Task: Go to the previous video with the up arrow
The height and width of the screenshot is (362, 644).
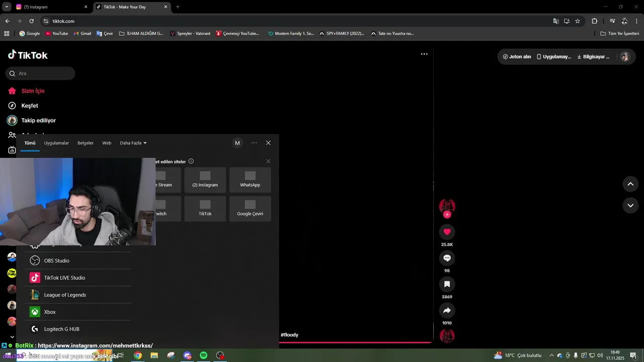Action: tap(630, 184)
